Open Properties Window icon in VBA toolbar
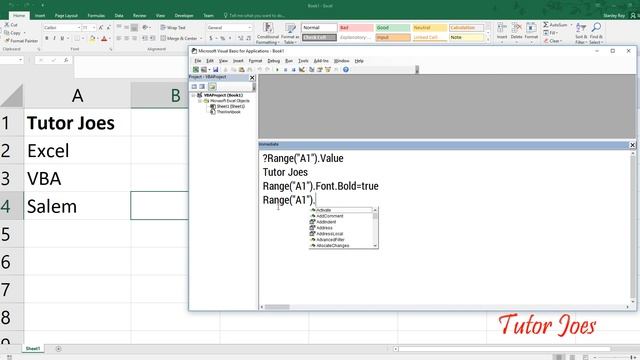The height and width of the screenshot is (360, 640). click(x=320, y=70)
